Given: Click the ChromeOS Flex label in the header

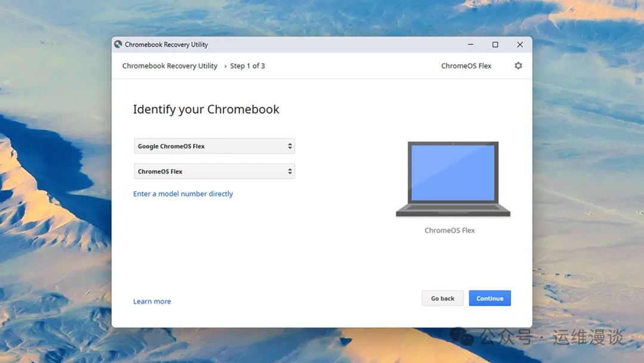Looking at the screenshot, I should (x=466, y=66).
